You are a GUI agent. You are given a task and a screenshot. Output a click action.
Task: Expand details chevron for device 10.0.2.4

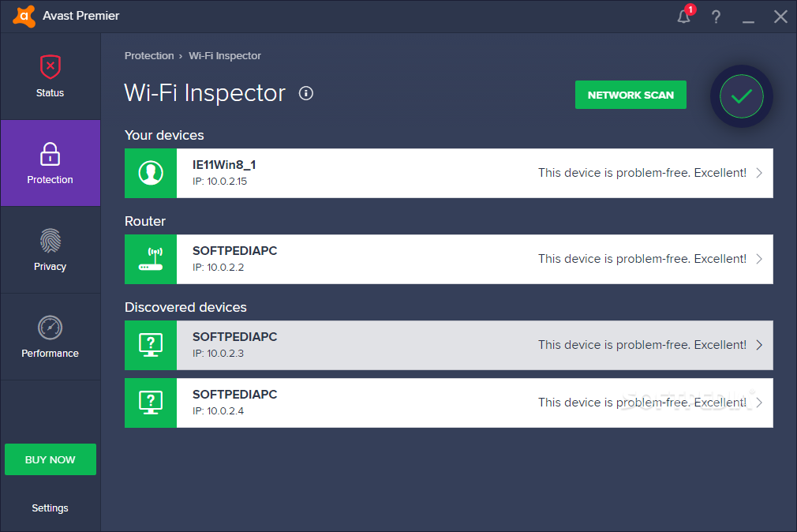[x=759, y=403]
